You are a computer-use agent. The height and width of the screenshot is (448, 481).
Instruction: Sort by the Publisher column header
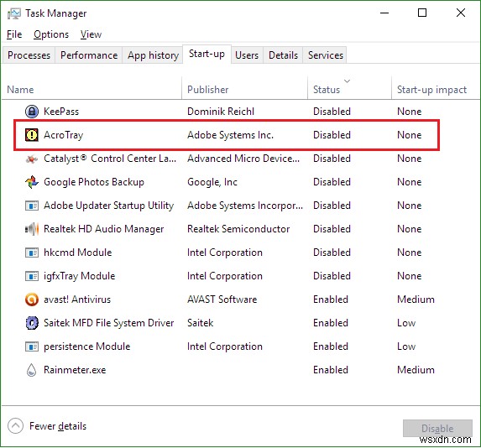click(207, 90)
